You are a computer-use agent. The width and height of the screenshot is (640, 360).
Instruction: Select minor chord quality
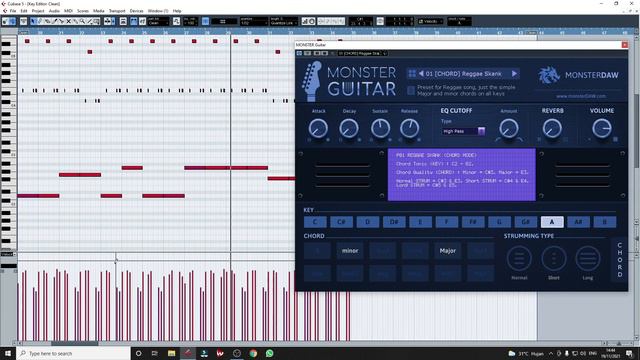[350, 251]
